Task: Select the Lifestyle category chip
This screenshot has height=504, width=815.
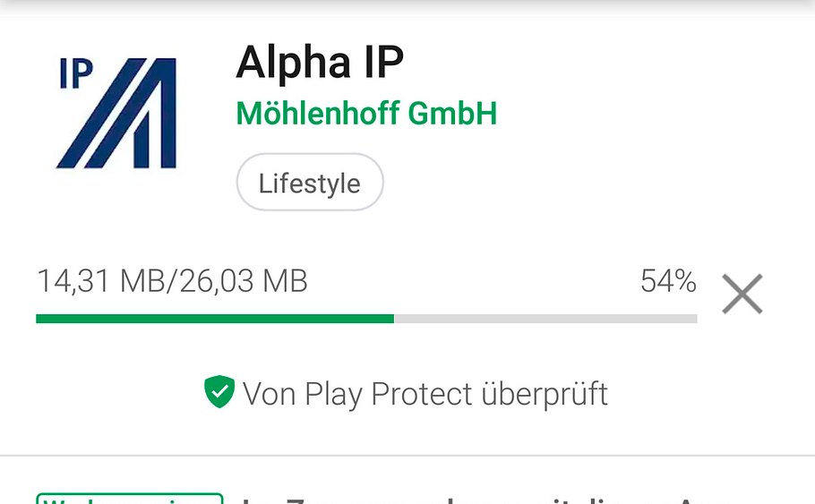Action: tap(310, 182)
